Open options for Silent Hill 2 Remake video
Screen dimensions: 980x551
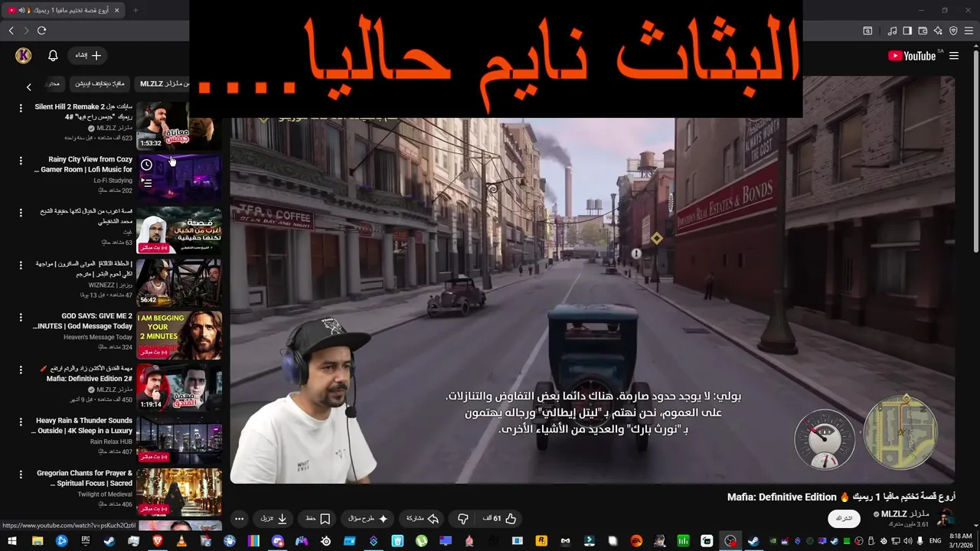pyautogui.click(x=21, y=108)
